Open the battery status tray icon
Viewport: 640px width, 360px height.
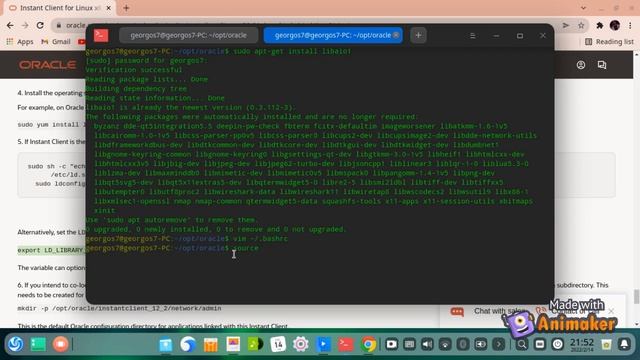coord(481,344)
